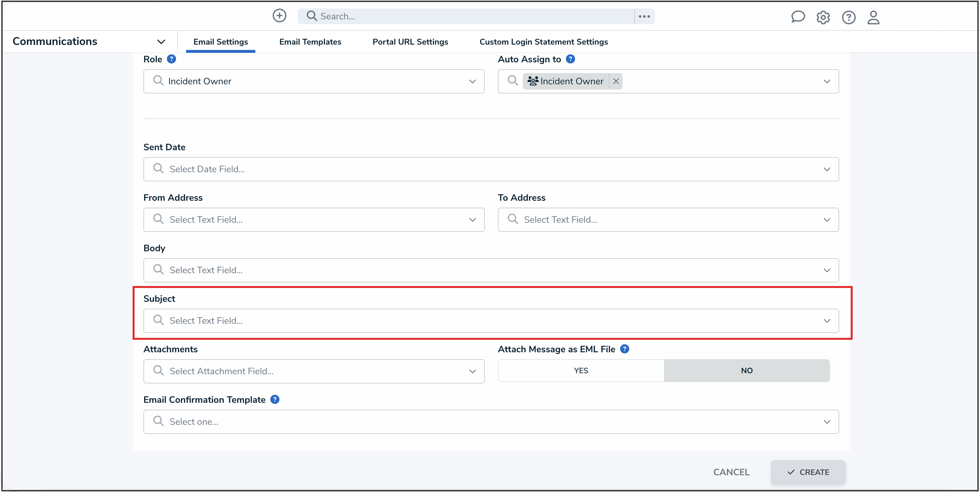Open the chat feedback icon in top bar

coord(798,17)
